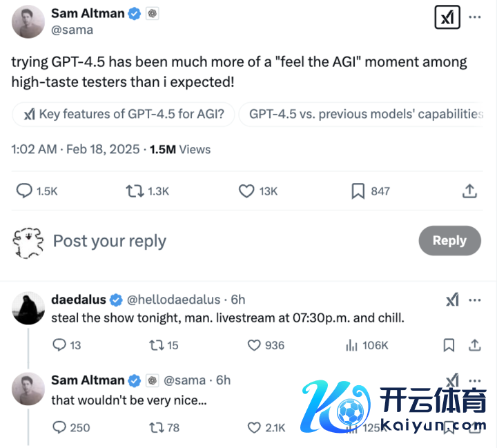Share the main GPT-4.5 post
The height and width of the screenshot is (448, 497).
(x=469, y=191)
